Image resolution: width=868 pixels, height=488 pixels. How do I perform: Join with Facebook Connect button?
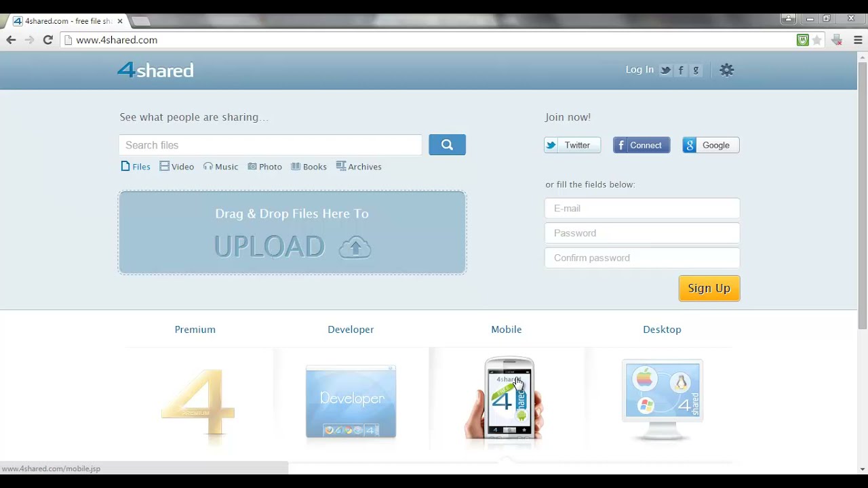(642, 145)
